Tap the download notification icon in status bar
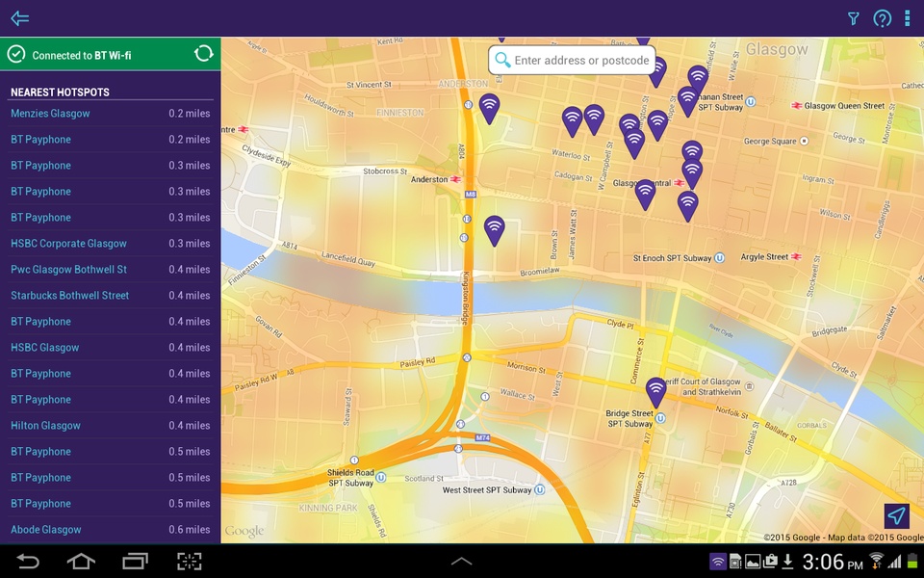The width and height of the screenshot is (924, 578). pos(788,562)
